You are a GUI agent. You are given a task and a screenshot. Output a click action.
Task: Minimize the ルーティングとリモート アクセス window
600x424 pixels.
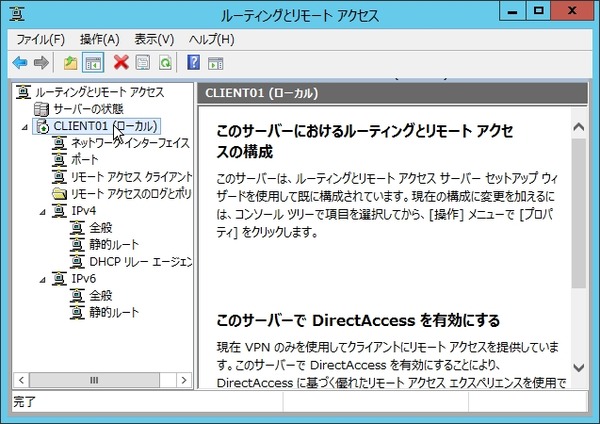tap(512, 11)
